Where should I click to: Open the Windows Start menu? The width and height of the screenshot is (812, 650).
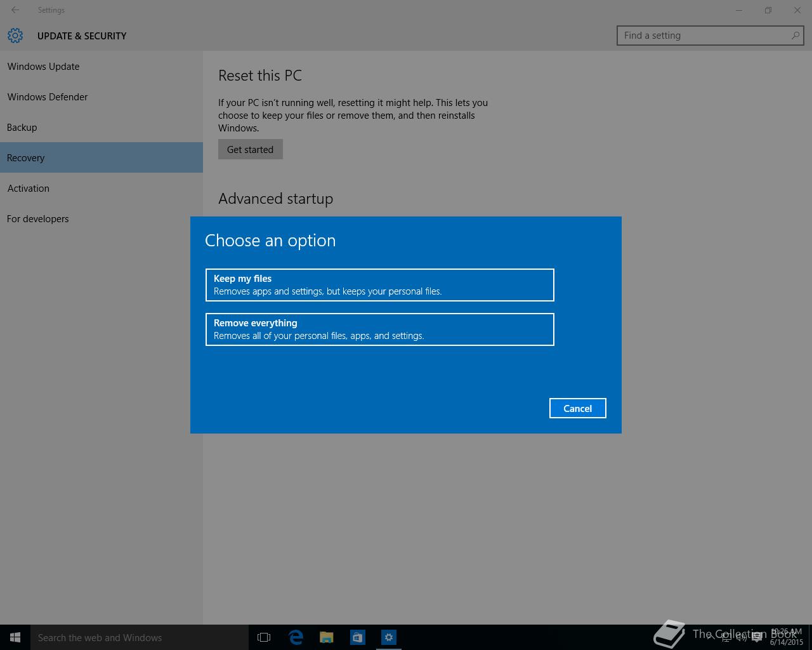[15, 637]
